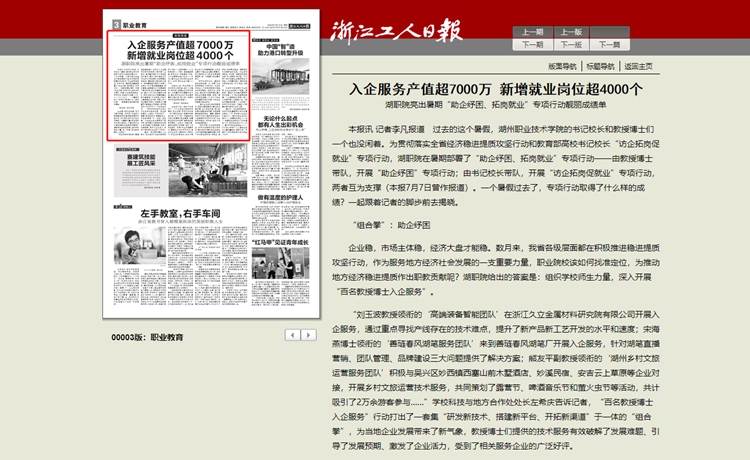The height and width of the screenshot is (460, 750).
Task: Click the article headline 入企服务产值超7000万 新增就业岗位超4000个
Action: point(496,89)
